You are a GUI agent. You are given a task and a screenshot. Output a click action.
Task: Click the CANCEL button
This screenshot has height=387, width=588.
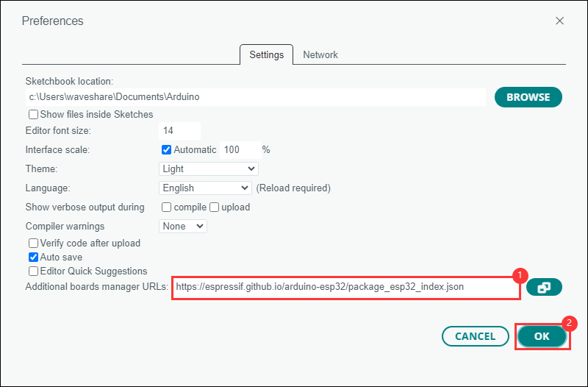coord(475,336)
